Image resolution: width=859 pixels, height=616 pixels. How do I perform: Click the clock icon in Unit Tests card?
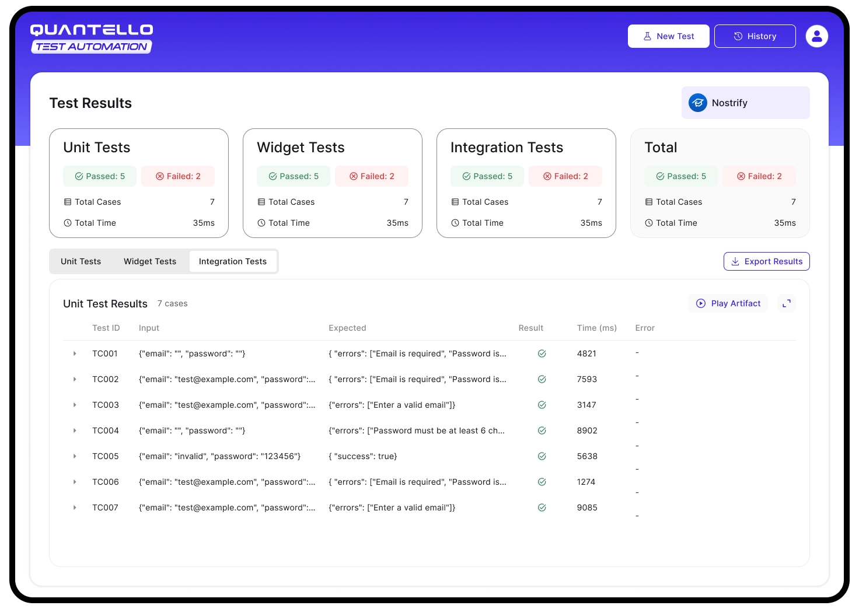(68, 223)
